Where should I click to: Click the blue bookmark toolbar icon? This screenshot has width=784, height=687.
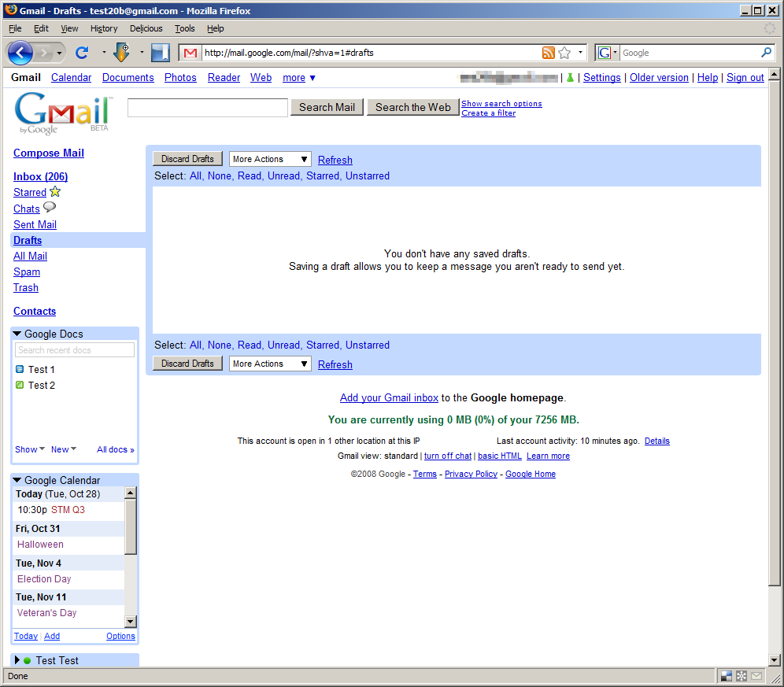[160, 53]
